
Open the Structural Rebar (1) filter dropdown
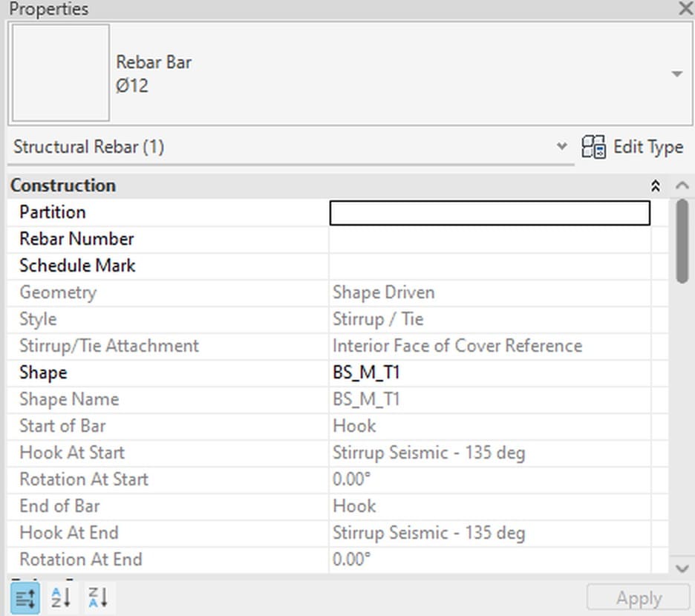[561, 146]
